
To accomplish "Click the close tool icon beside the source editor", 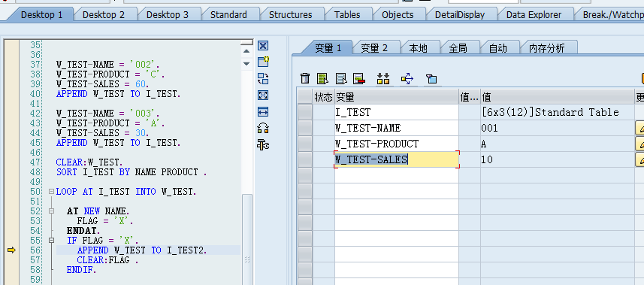I will (263, 45).
